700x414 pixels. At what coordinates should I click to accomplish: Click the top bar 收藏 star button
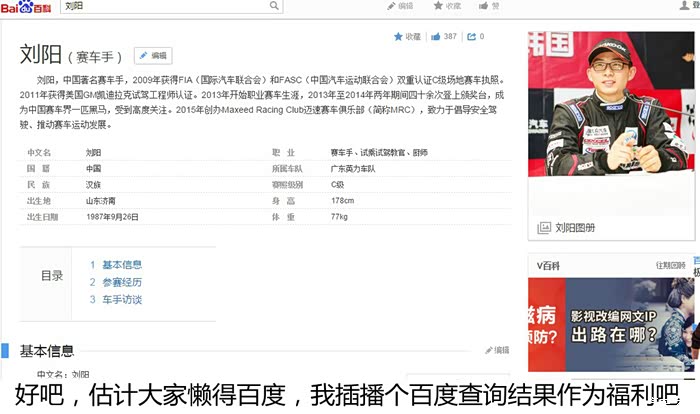coord(447,6)
